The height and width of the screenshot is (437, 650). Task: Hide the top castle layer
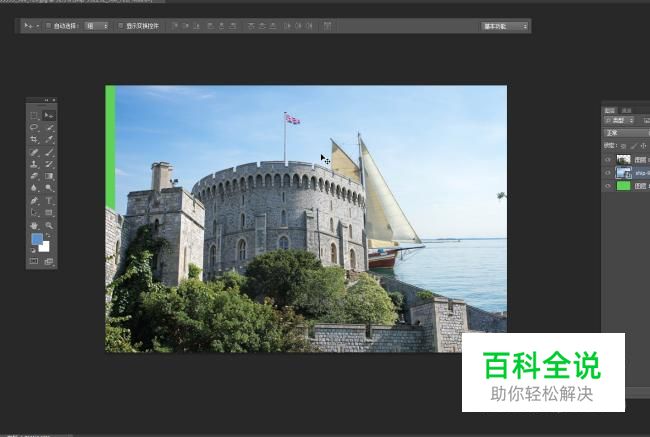[x=608, y=160]
